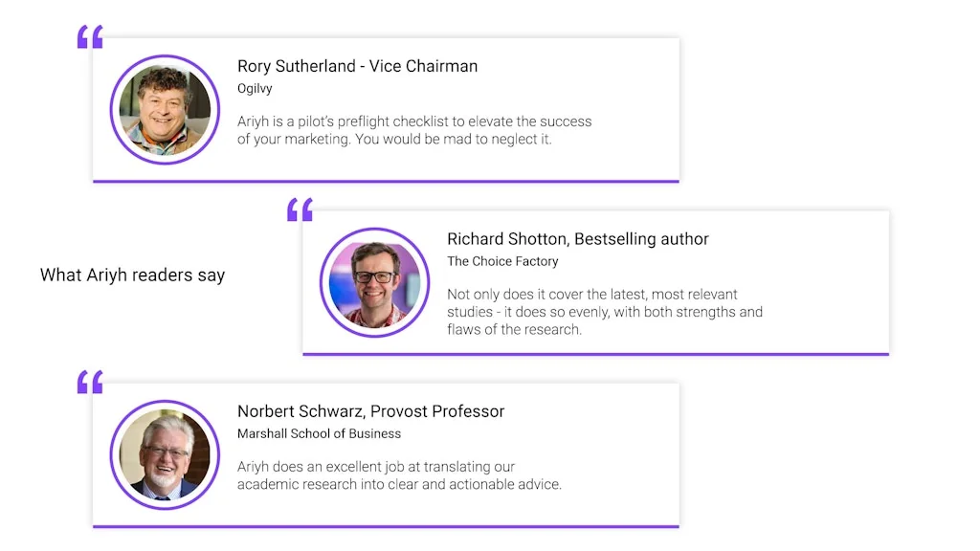980x551 pixels.
Task: Open 'The Choice Factory' subtitle
Action: (x=502, y=261)
